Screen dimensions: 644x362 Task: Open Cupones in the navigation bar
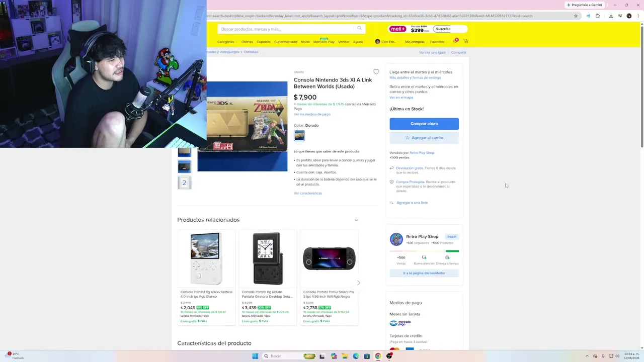click(x=264, y=42)
